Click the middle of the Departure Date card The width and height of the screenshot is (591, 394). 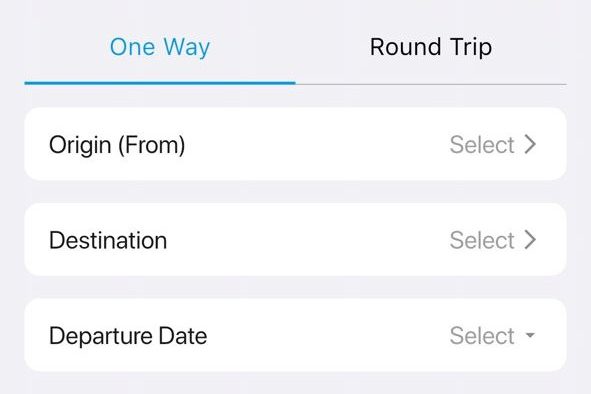pos(296,335)
